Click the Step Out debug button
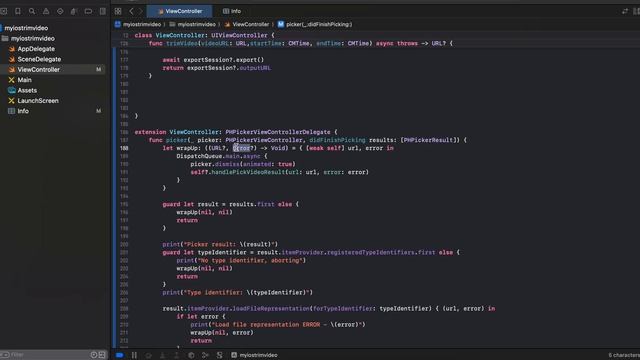Image resolution: width=640 pixels, height=360 pixels. pyautogui.click(x=177, y=355)
